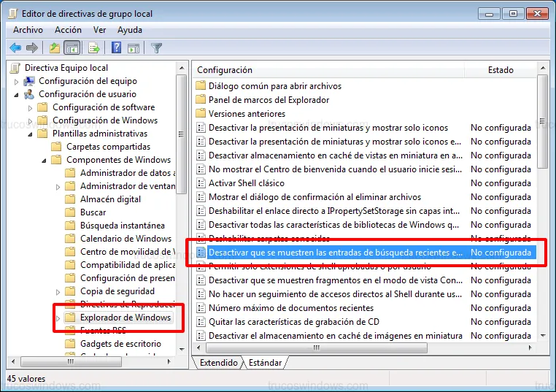Image resolution: width=556 pixels, height=392 pixels.
Task: Click the gray Forward arrow in toolbar
Action: (x=32, y=48)
